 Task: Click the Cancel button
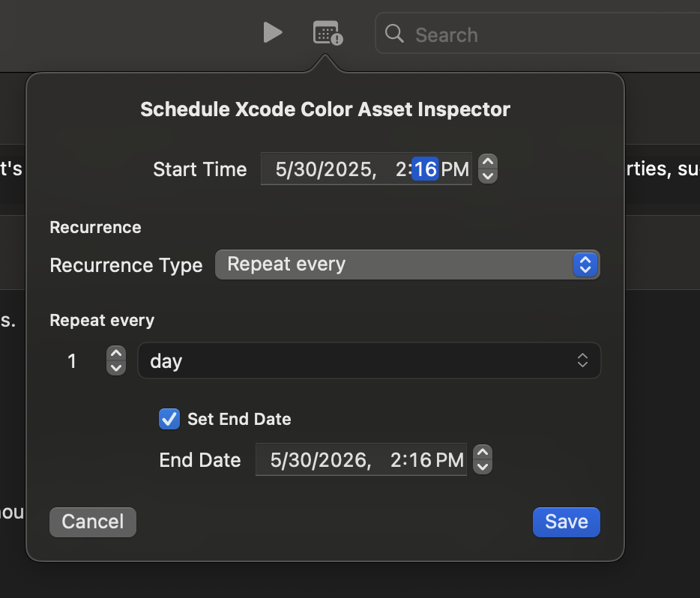pos(93,522)
